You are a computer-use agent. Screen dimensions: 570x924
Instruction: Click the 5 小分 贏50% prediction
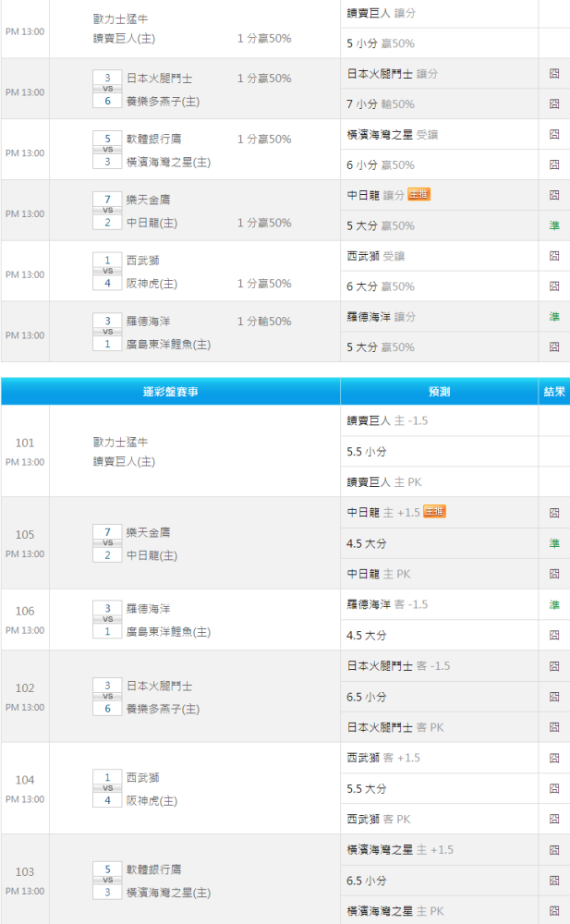381,43
